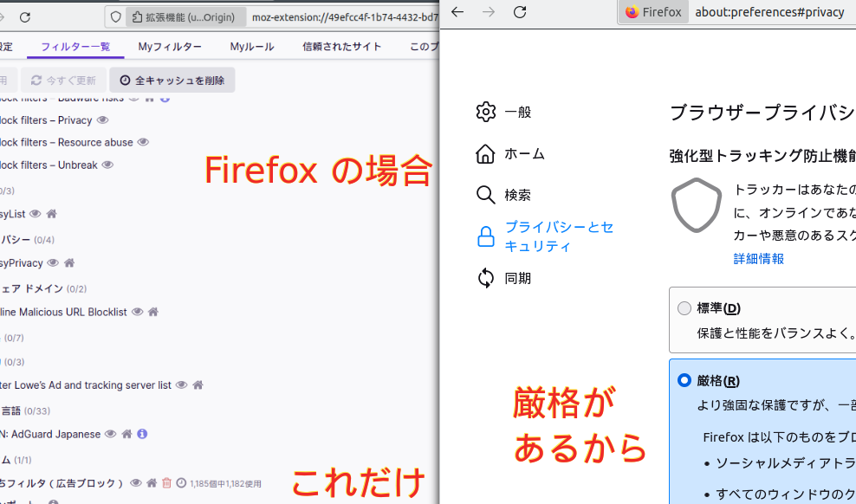This screenshot has width=856, height=504.
Task: View Peter Lowe's server list content
Action: click(x=182, y=385)
